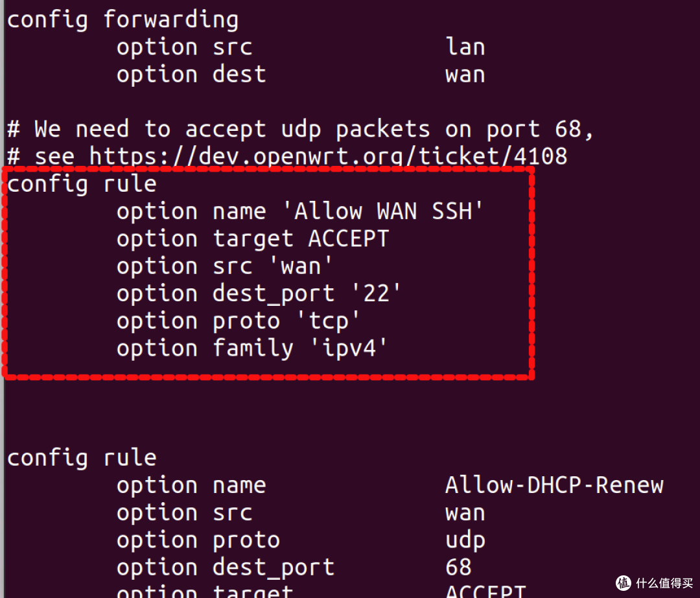The height and width of the screenshot is (598, 700).
Task: Click the 'tcp' proto value
Action: click(327, 321)
